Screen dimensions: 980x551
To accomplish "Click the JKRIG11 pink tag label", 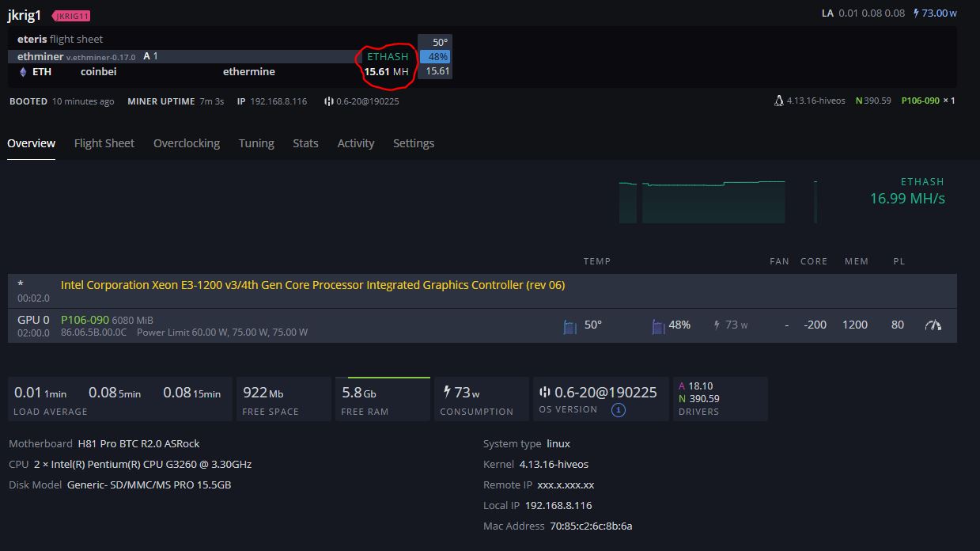I will (72, 16).
